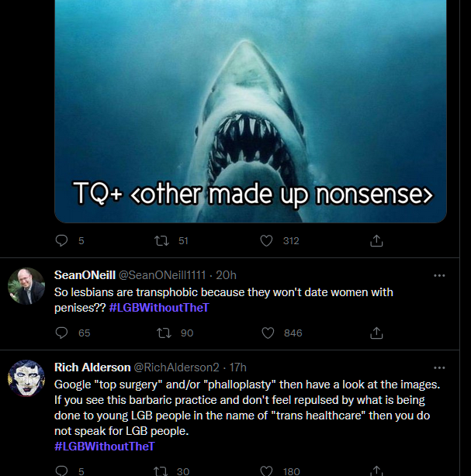This screenshot has width=471, height=476.
Task: Like the shark image tweet
Action: (x=267, y=241)
